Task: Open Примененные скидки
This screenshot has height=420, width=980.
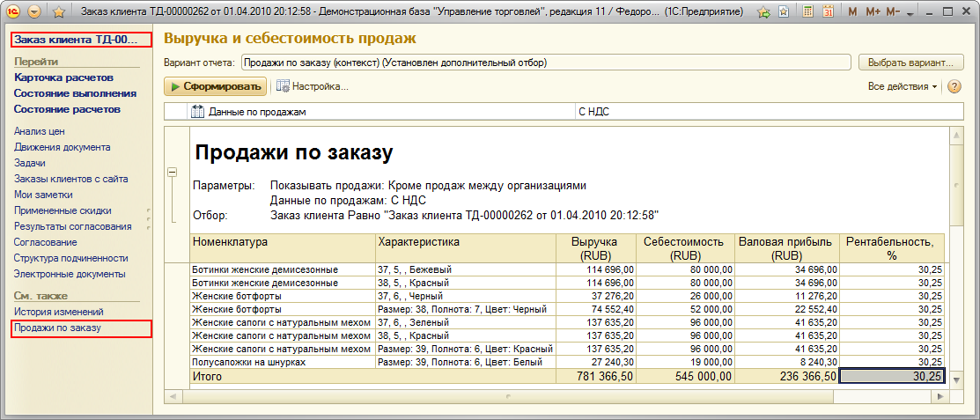Action: coord(63,210)
